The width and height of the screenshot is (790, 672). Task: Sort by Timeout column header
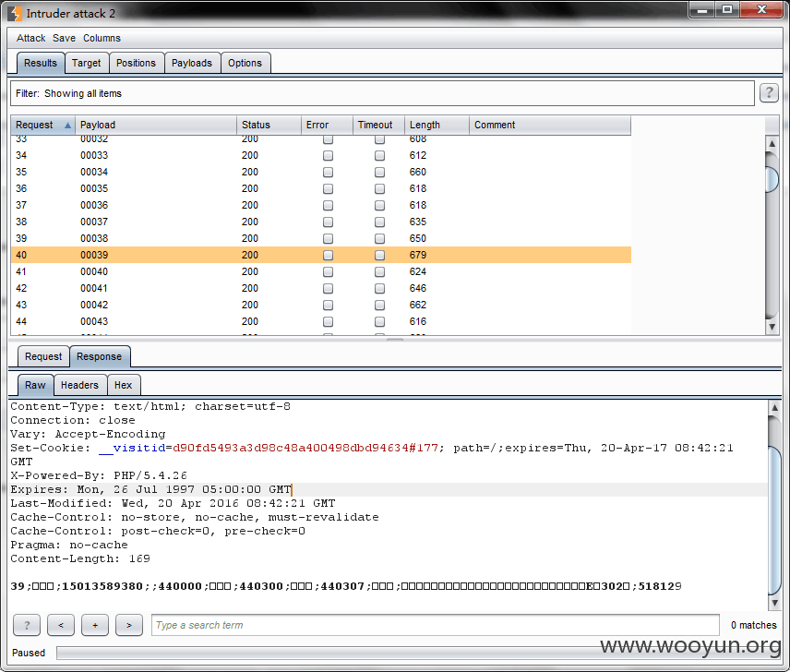click(378, 125)
